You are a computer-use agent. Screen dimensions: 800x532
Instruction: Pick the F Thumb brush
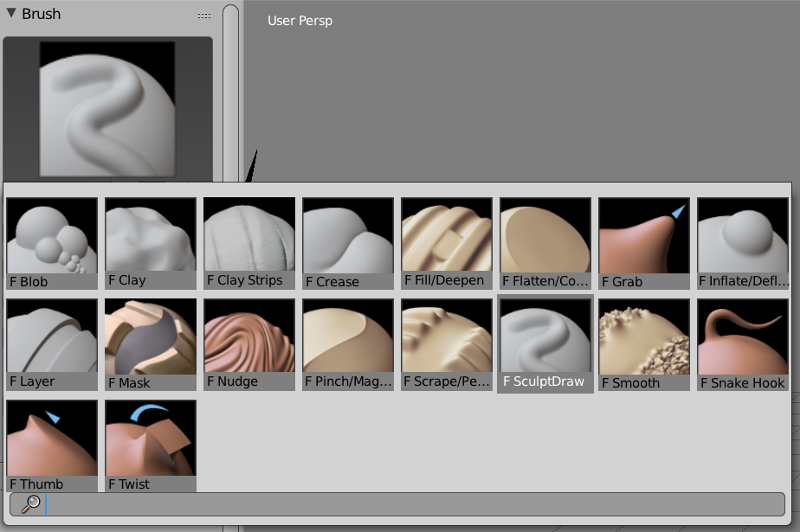click(x=51, y=441)
